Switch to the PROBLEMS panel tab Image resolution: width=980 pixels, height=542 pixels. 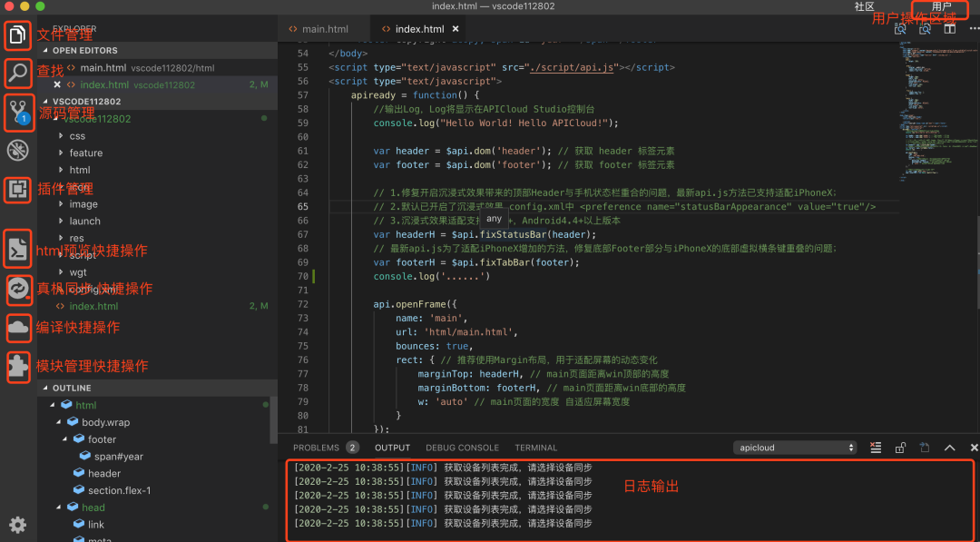point(326,448)
